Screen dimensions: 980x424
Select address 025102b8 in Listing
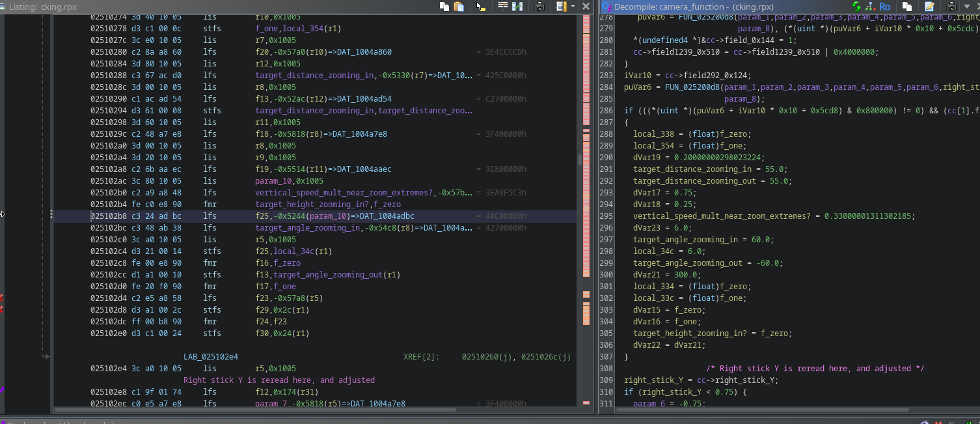[x=109, y=216]
